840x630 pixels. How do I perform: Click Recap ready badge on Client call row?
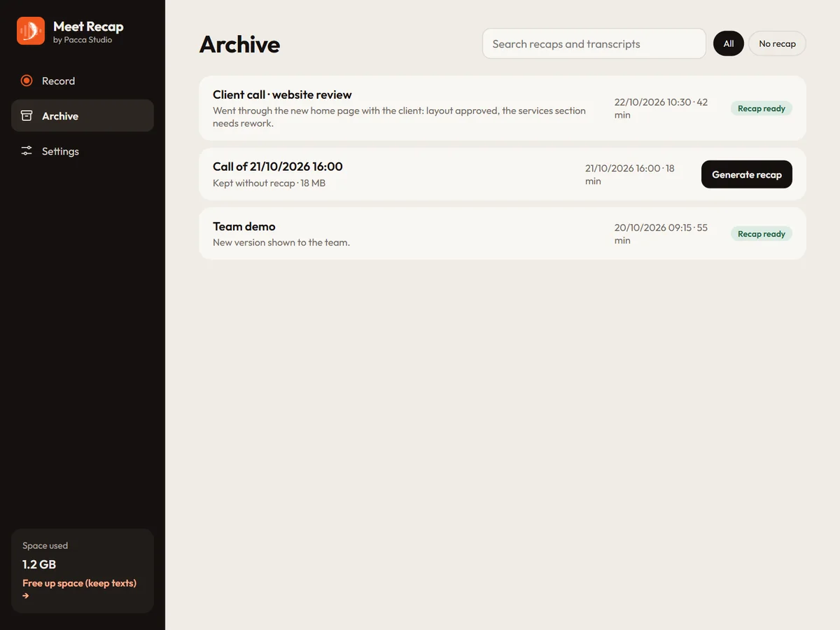click(x=762, y=108)
